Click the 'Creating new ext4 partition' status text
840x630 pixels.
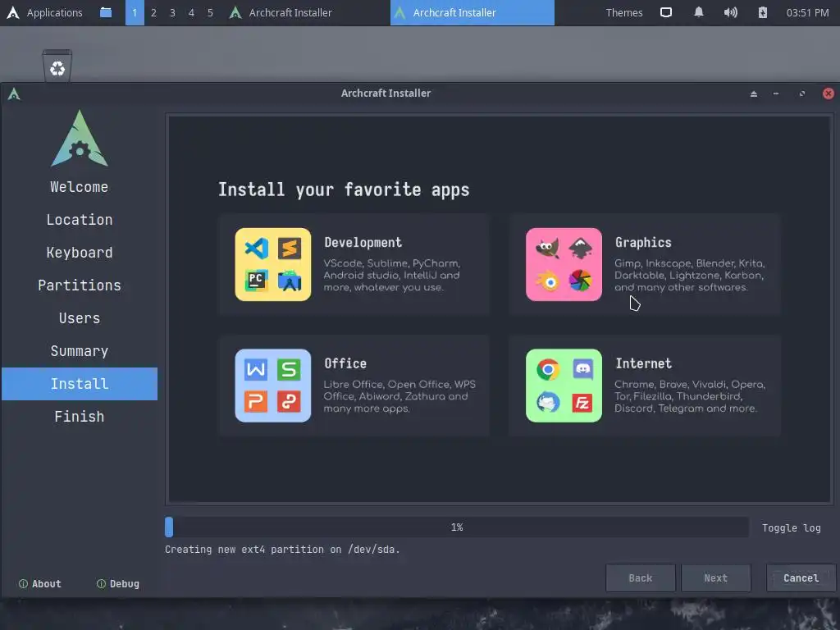click(282, 549)
